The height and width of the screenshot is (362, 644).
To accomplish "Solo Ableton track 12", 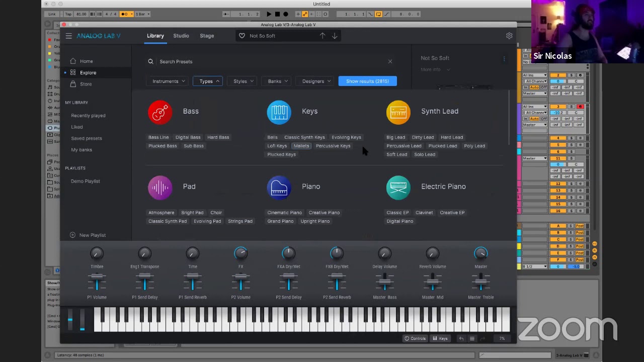I will 571,184.
